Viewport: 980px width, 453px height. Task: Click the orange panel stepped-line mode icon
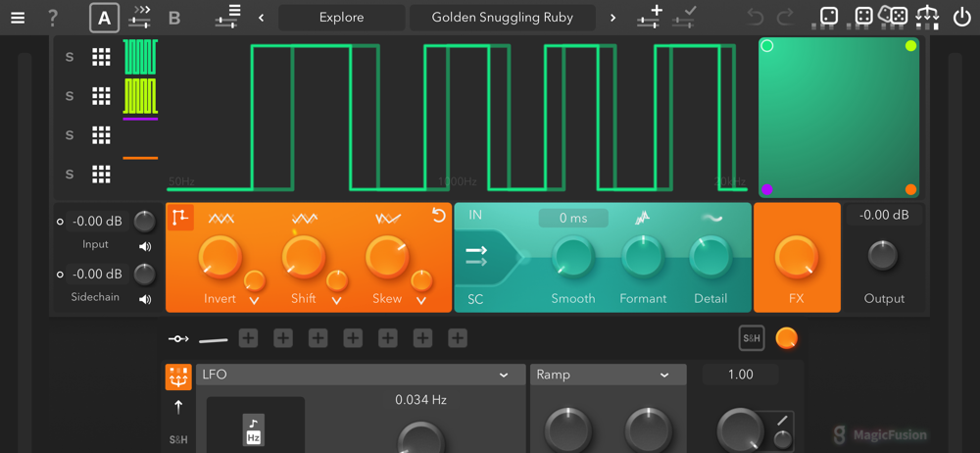pos(180,217)
